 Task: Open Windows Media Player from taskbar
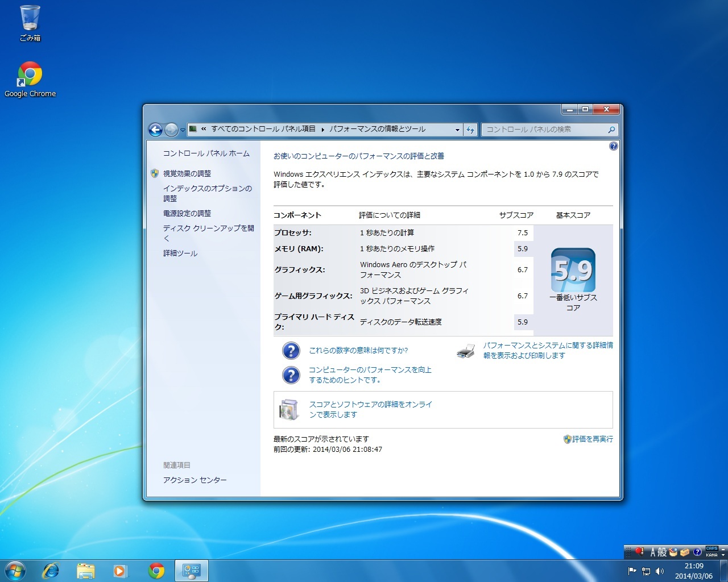(x=121, y=571)
